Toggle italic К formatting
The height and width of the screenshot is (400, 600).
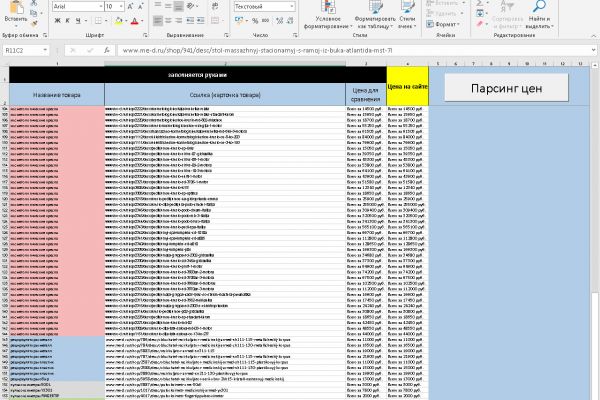(x=68, y=21)
